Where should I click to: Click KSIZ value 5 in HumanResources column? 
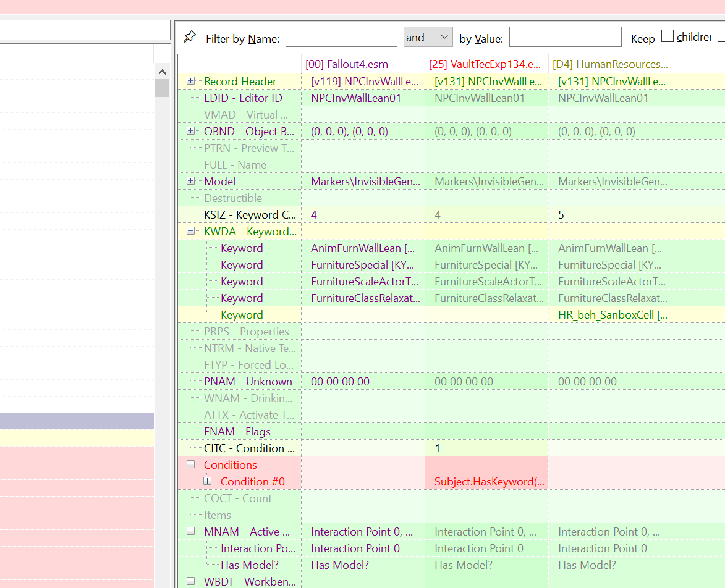point(561,215)
